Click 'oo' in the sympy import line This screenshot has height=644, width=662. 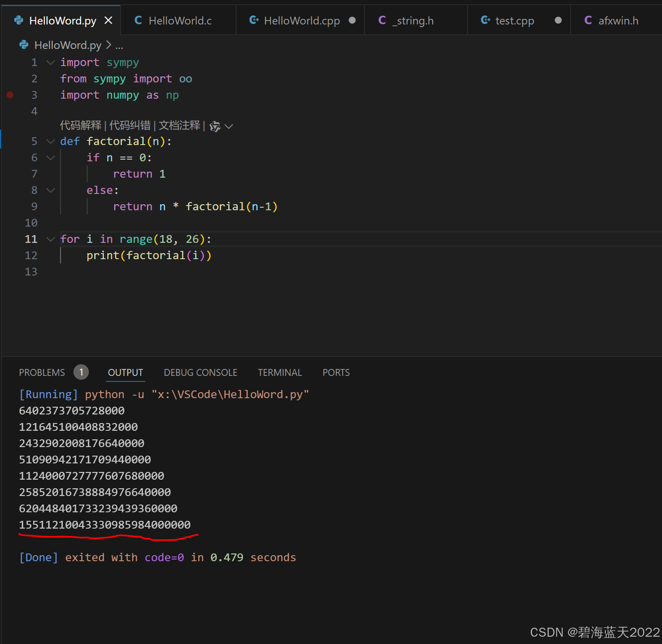click(x=185, y=79)
